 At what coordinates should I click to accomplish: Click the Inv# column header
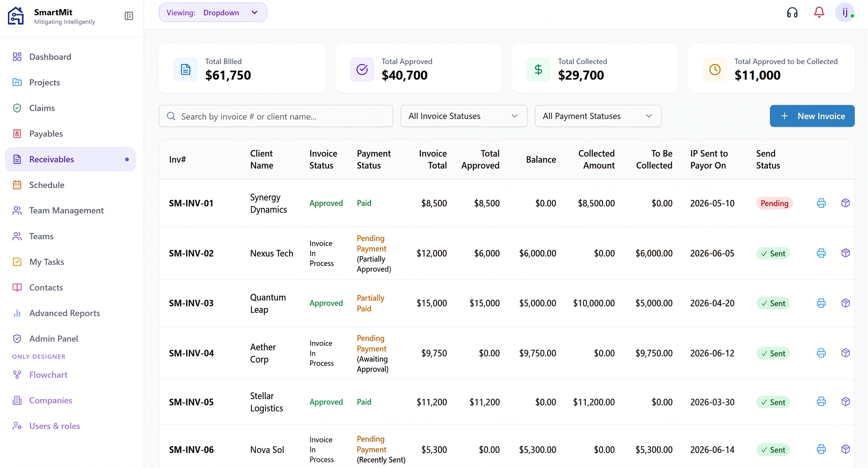[x=177, y=160]
